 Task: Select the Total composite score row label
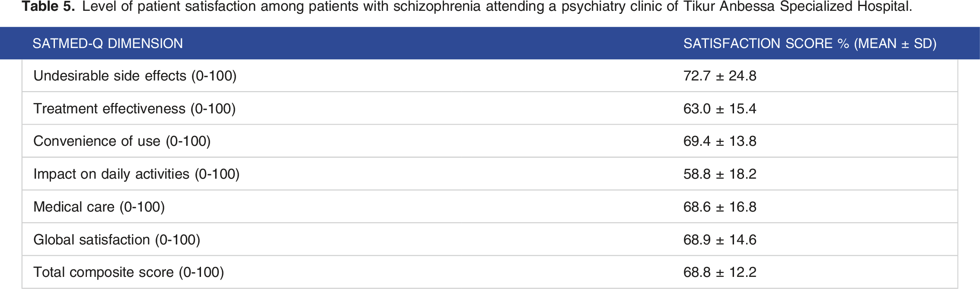pyautogui.click(x=129, y=272)
